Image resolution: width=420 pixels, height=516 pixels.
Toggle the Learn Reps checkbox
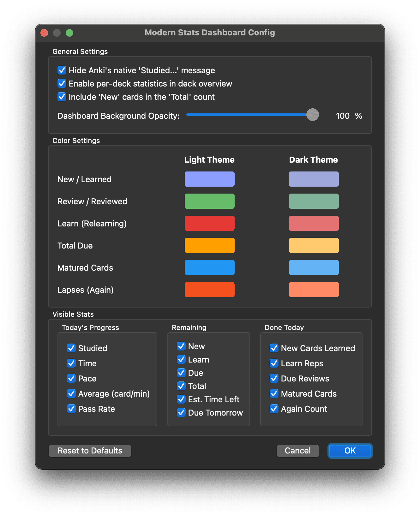(274, 363)
